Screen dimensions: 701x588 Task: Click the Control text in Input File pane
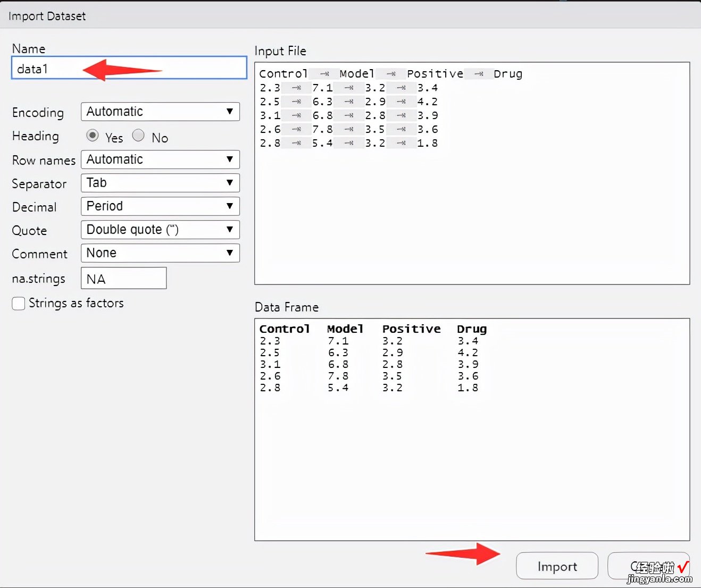283,74
